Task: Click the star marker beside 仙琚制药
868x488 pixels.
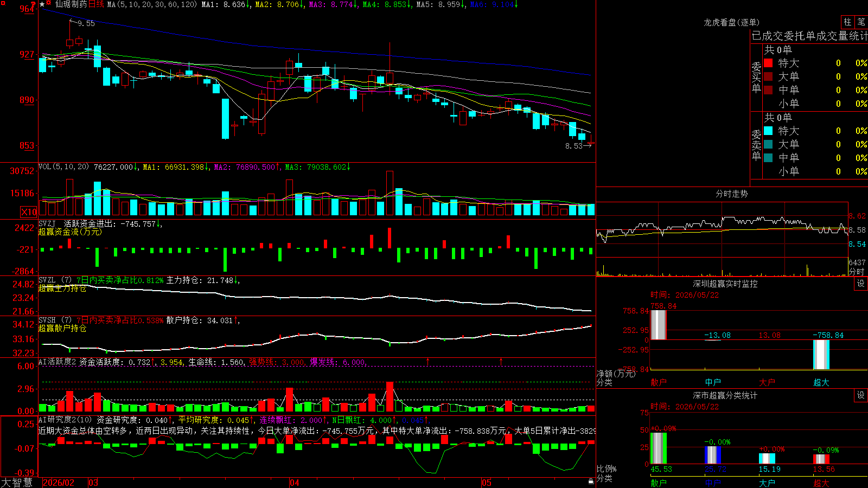Action: pos(42,4)
